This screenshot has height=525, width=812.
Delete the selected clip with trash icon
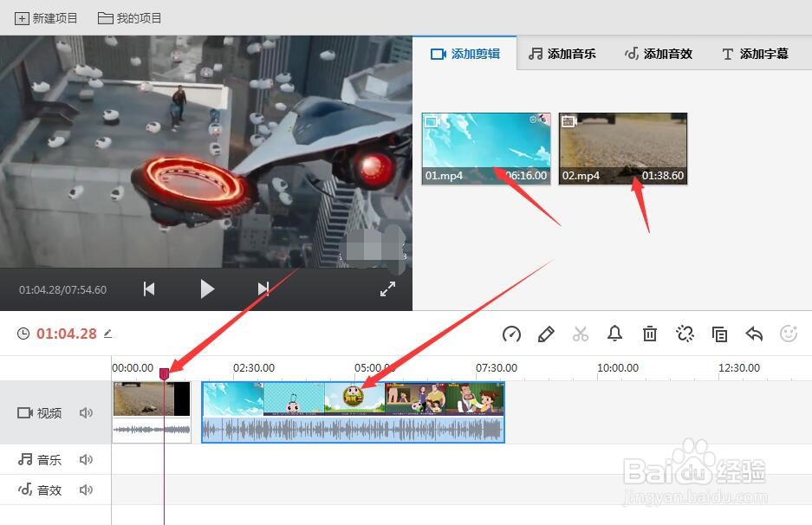pyautogui.click(x=650, y=334)
